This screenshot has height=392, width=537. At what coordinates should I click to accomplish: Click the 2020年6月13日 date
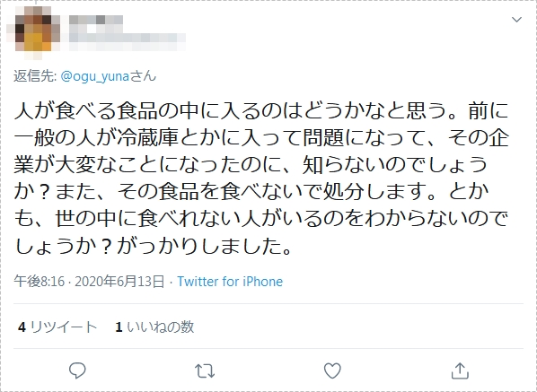(119, 282)
